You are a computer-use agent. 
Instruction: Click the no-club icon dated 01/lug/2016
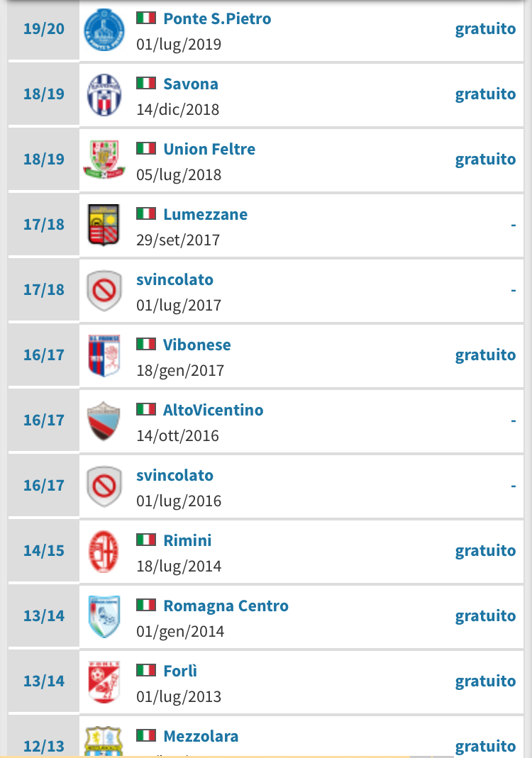click(x=104, y=486)
